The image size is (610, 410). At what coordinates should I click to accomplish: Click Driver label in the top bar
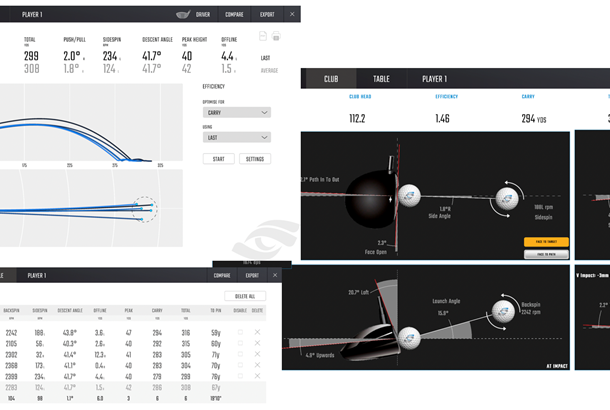pos(203,14)
